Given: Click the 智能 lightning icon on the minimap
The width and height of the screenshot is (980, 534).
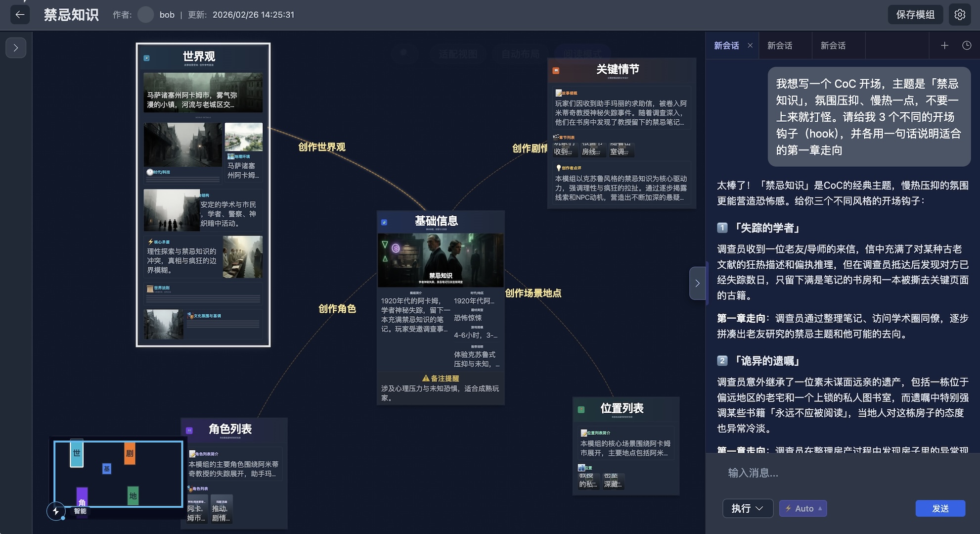Looking at the screenshot, I should pyautogui.click(x=56, y=511).
